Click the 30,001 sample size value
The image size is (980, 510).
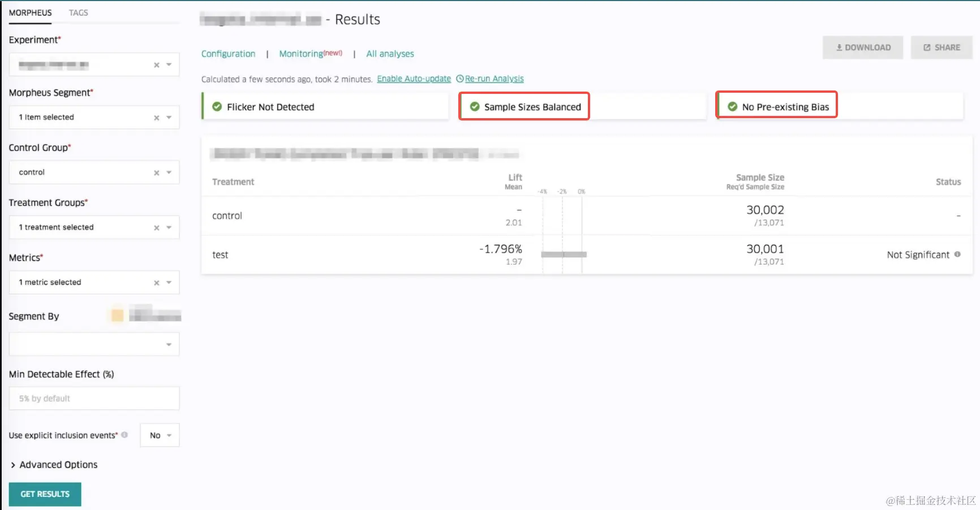[x=765, y=249]
